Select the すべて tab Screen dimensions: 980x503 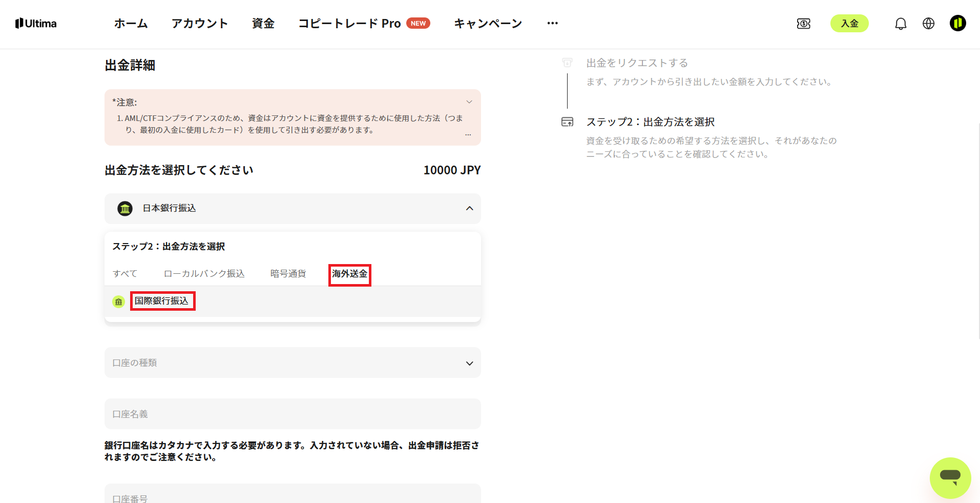pos(125,274)
